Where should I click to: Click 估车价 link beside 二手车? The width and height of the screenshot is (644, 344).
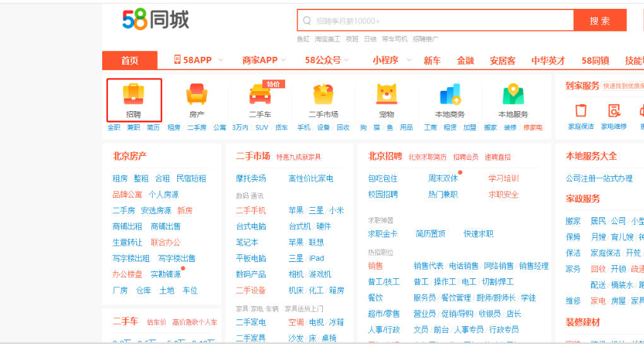pos(156,322)
